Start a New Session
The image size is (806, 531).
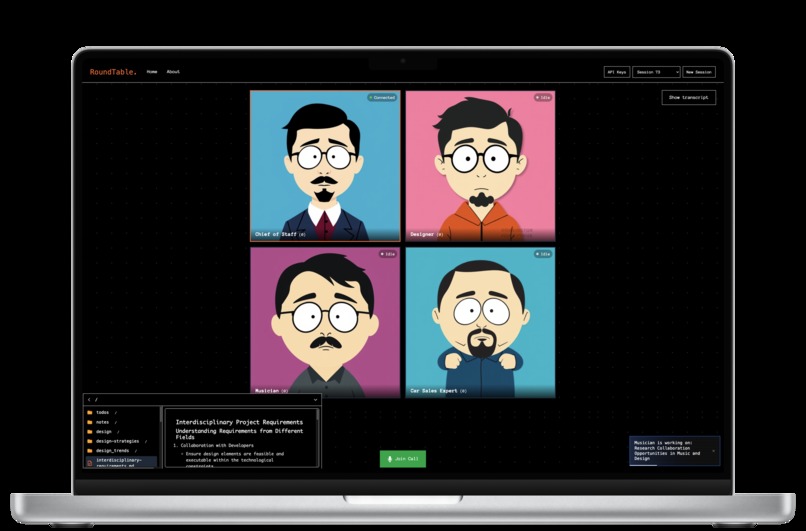[699, 72]
